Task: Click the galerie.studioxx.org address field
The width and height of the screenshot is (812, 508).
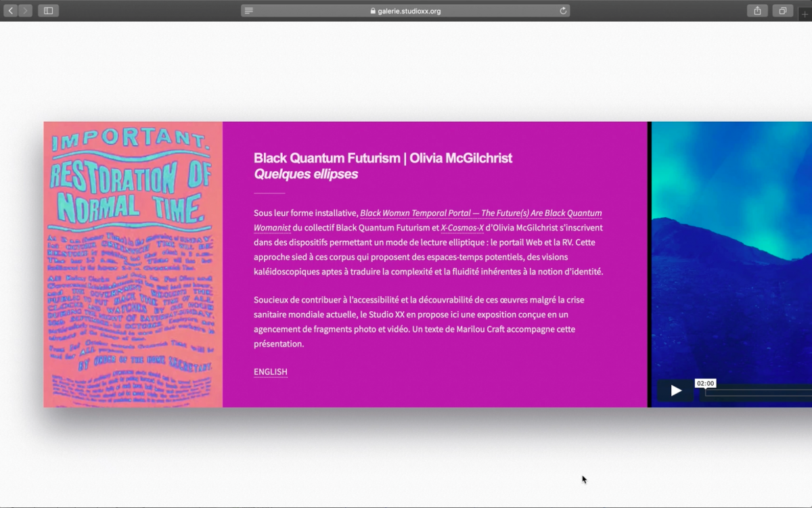Action: 405,11
